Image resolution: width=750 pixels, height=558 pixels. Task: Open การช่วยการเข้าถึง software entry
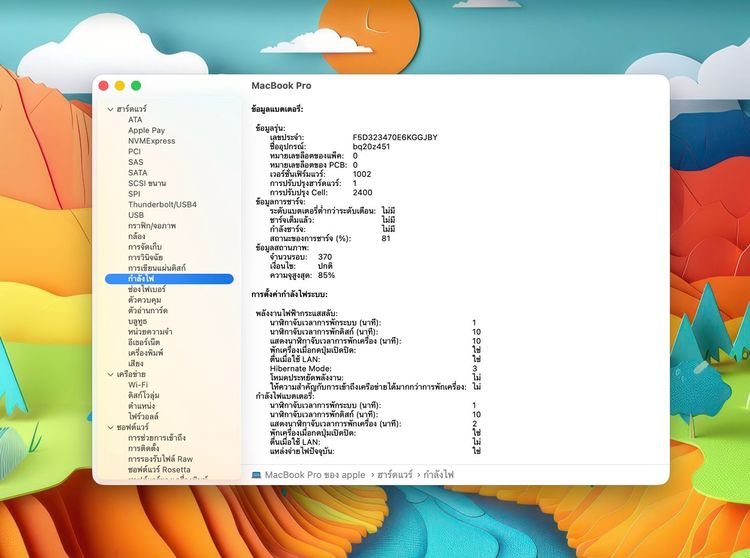tap(156, 438)
